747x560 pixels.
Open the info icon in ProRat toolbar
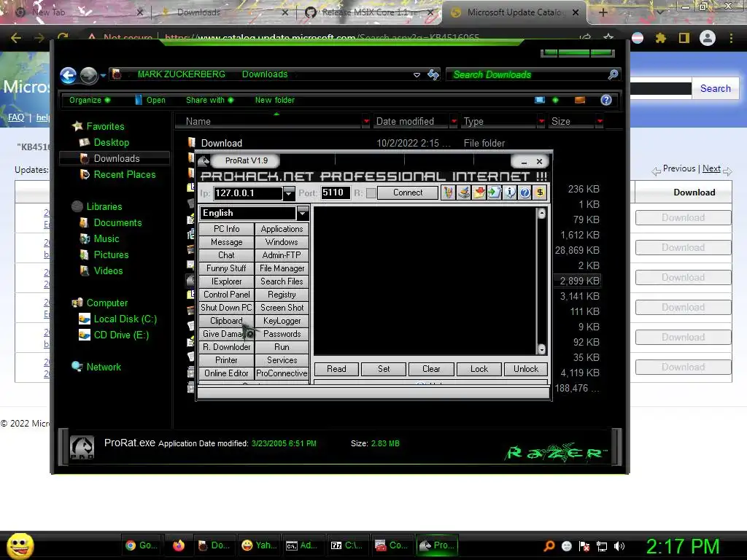click(x=509, y=192)
